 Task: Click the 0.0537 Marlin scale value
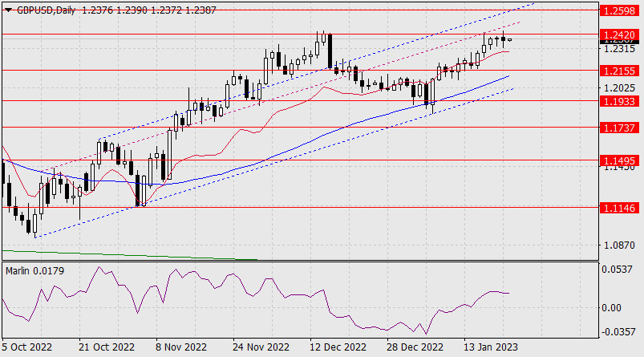tap(617, 270)
